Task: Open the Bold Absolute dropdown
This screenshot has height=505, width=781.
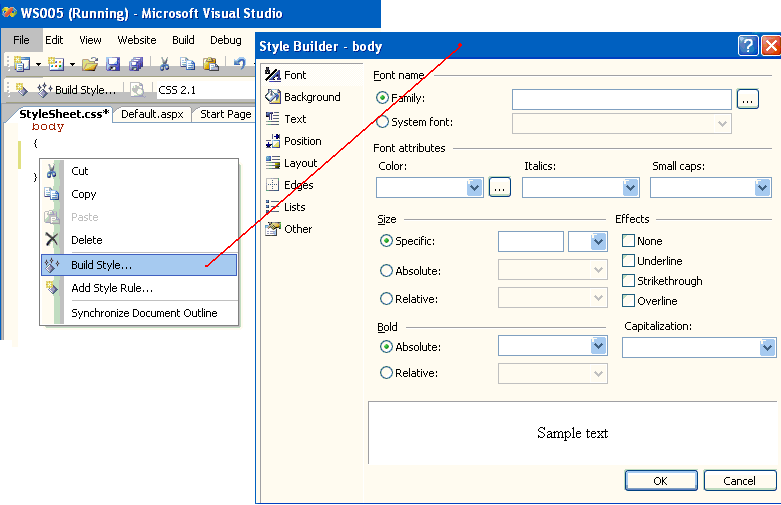Action: tap(598, 346)
